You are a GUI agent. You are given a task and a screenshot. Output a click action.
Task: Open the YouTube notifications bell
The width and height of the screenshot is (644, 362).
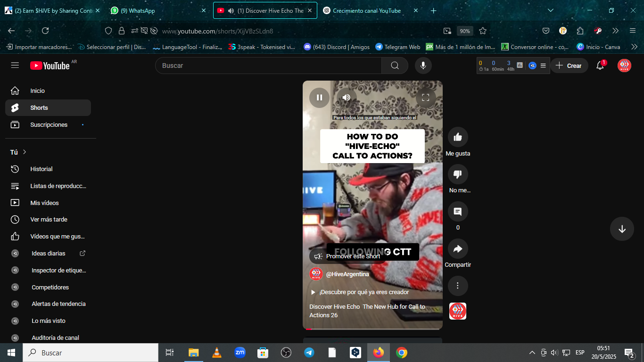[600, 66]
